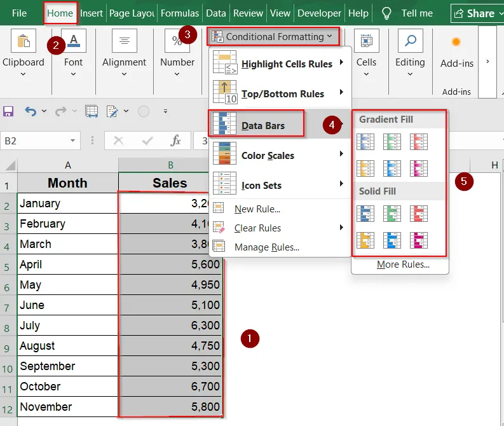Click the Share button
Image resolution: width=504 pixels, height=426 pixels.
tap(477, 13)
